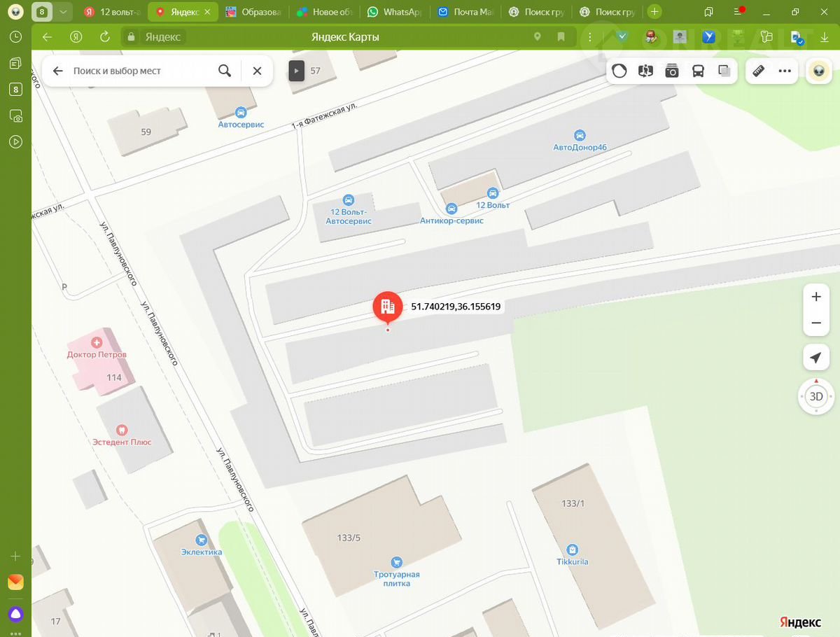Toggle the traffic layer circle icon
Viewport: 840px width, 637px height.
[x=619, y=71]
